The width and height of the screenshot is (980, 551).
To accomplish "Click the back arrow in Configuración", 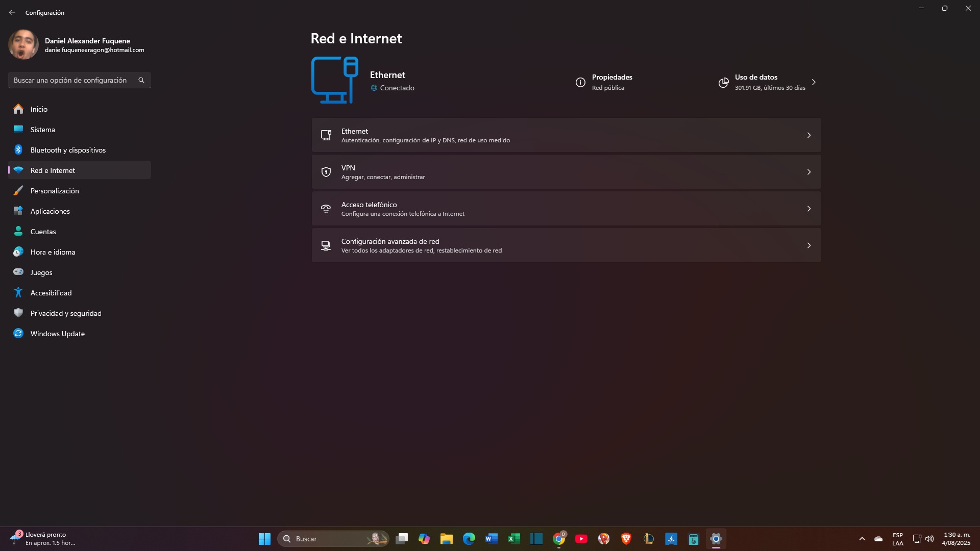I will (12, 12).
